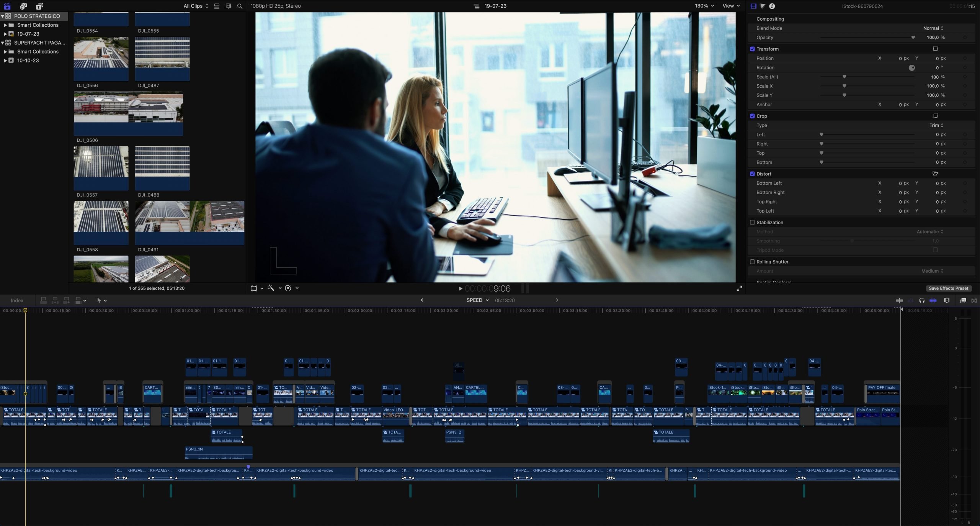Go back in timeline history arrow
Screen dimensions: 980x526
click(422, 300)
